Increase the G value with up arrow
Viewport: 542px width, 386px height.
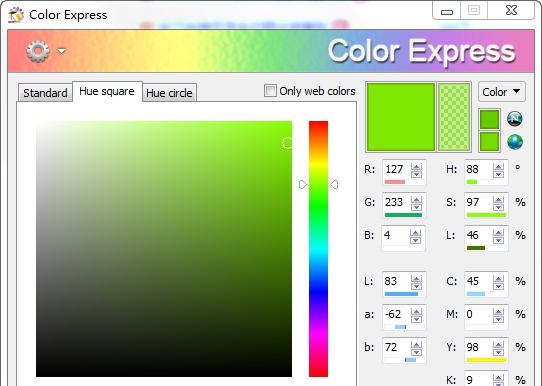416,199
